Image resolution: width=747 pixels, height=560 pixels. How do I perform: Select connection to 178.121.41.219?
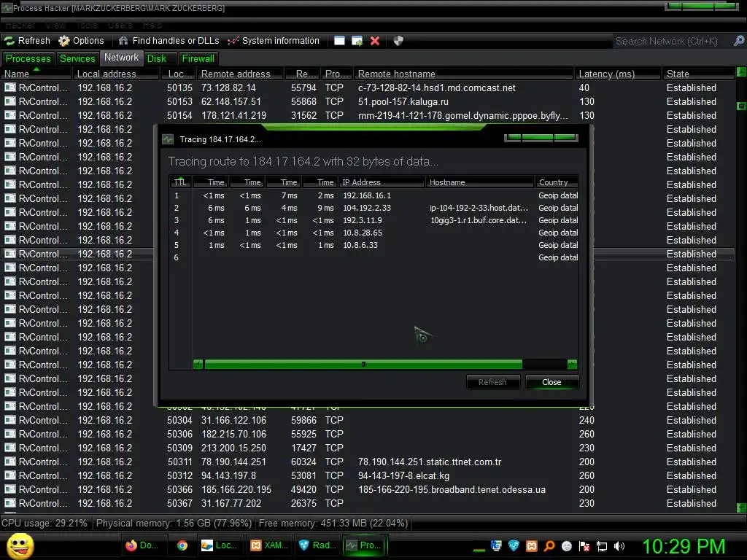(x=368, y=115)
